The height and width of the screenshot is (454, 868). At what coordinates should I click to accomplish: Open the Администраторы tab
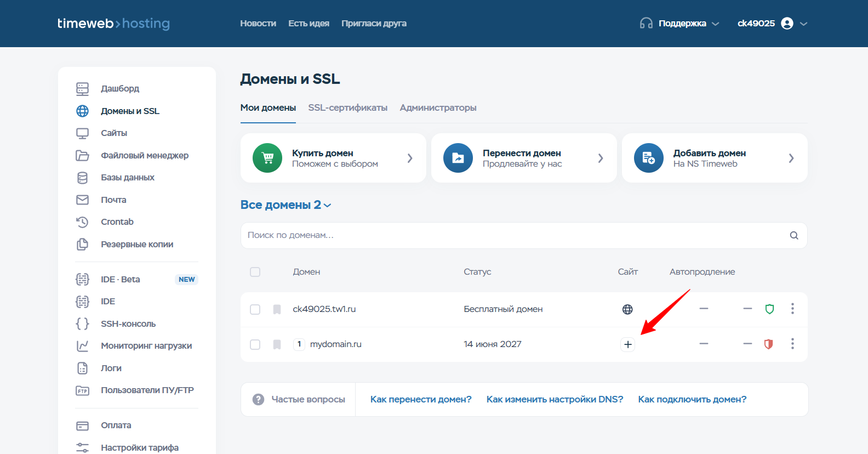(438, 107)
